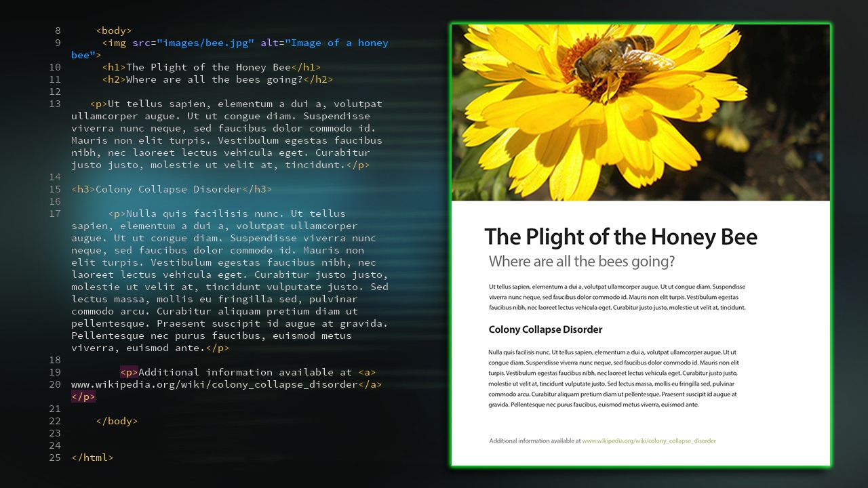Click line number 25 in the gutter
The height and width of the screenshot is (488, 868).
(x=55, y=457)
